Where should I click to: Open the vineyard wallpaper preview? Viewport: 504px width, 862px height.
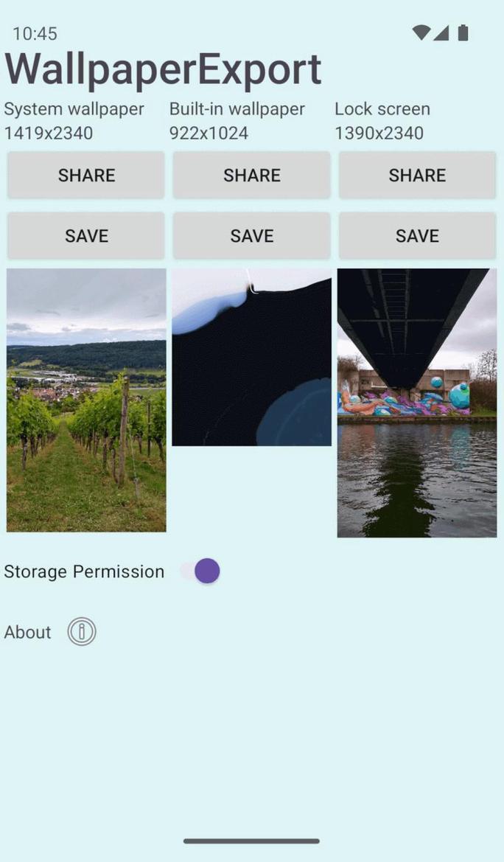coord(86,403)
